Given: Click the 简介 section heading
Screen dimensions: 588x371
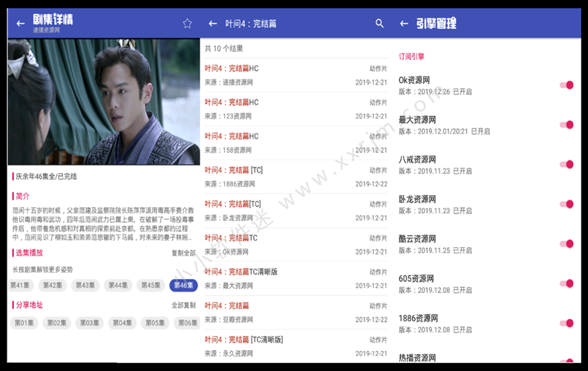Looking at the screenshot, I should click(22, 197).
